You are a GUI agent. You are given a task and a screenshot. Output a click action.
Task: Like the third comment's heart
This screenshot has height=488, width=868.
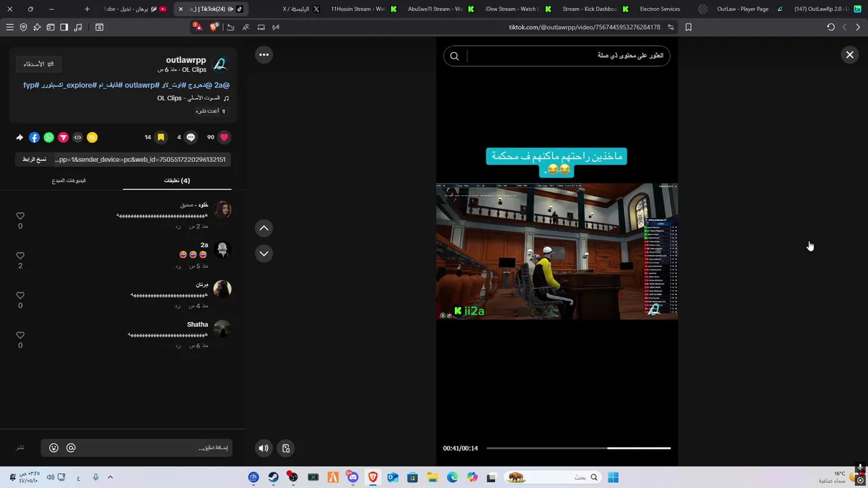point(20,296)
